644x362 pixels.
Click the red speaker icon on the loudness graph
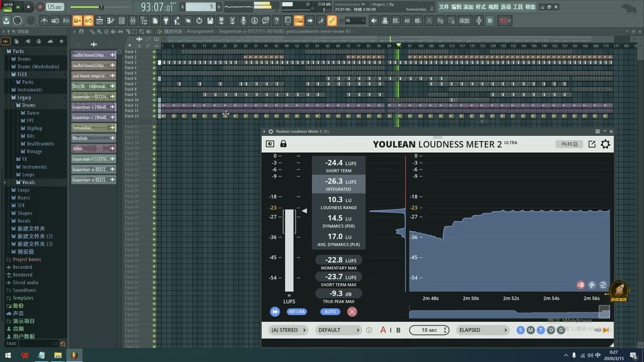[581, 285]
